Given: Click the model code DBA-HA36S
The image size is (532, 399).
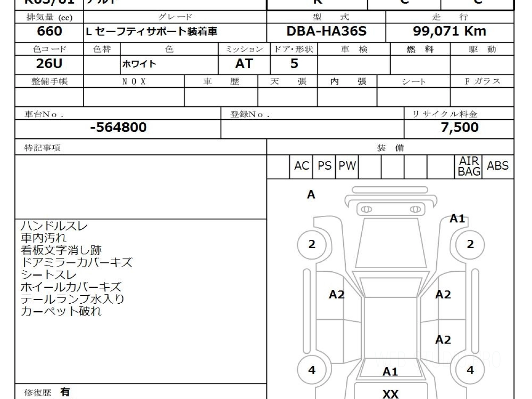Looking at the screenshot, I should click(x=326, y=31).
